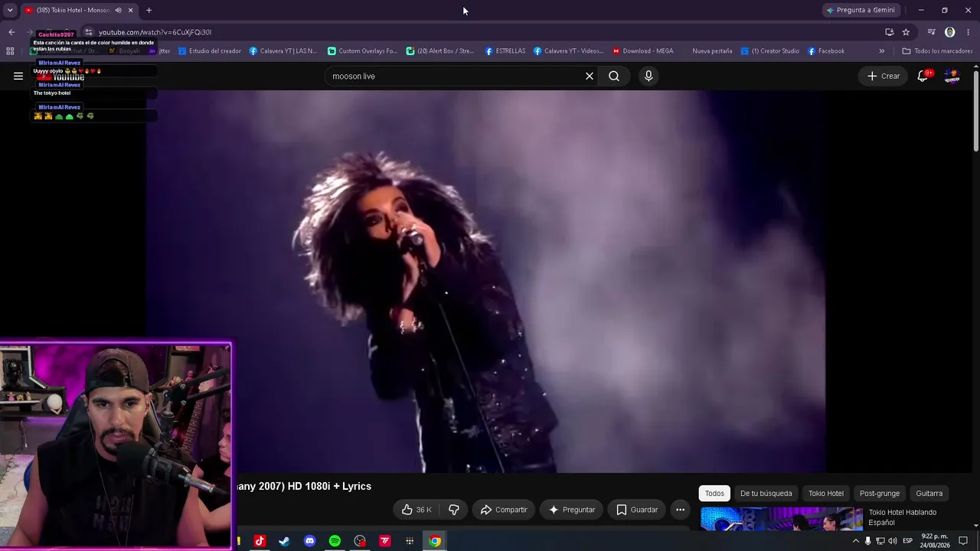This screenshot has height=551, width=980.
Task: Expand the Chrome tab search dropdown
Action: coord(10,10)
